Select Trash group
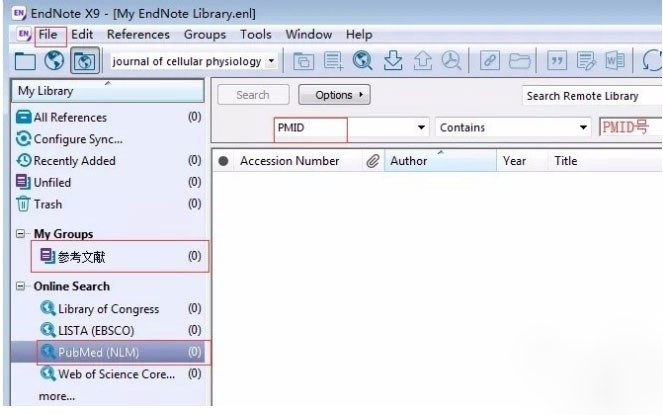 click(x=109, y=204)
